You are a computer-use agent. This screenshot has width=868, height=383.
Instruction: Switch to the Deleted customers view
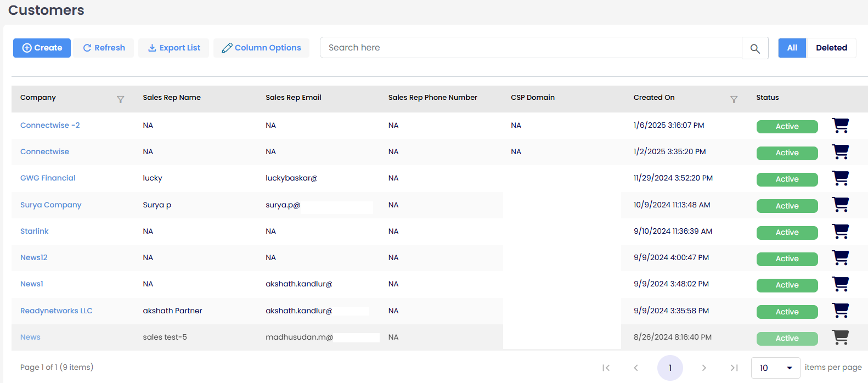pos(831,48)
